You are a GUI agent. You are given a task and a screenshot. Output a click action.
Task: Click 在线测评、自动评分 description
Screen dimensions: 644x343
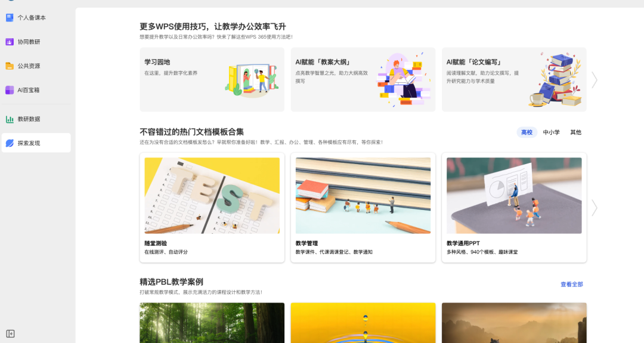[x=166, y=252]
